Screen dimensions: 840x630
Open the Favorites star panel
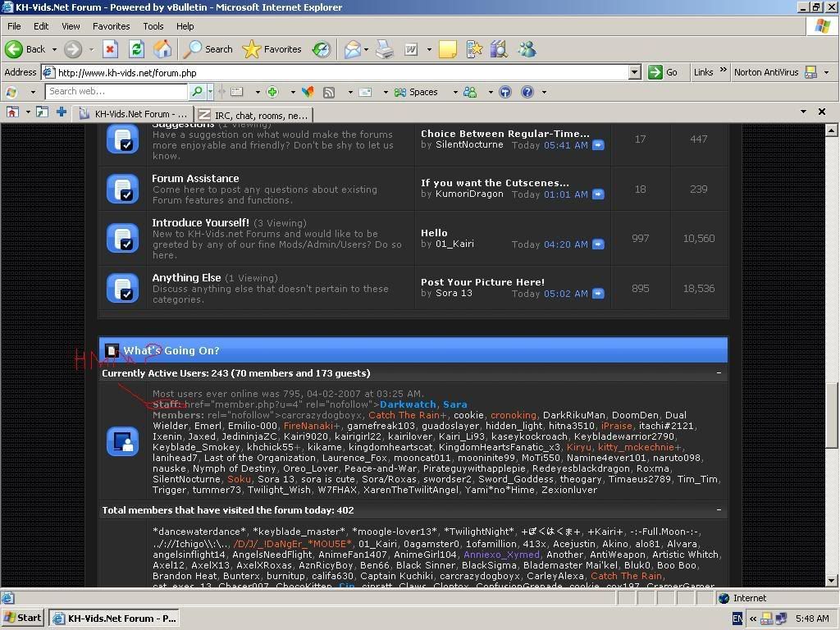(272, 49)
